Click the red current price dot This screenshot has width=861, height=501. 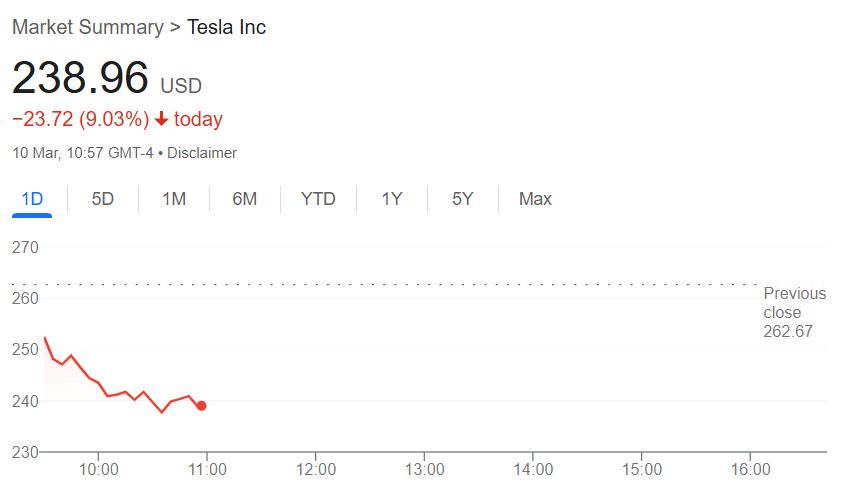point(202,405)
